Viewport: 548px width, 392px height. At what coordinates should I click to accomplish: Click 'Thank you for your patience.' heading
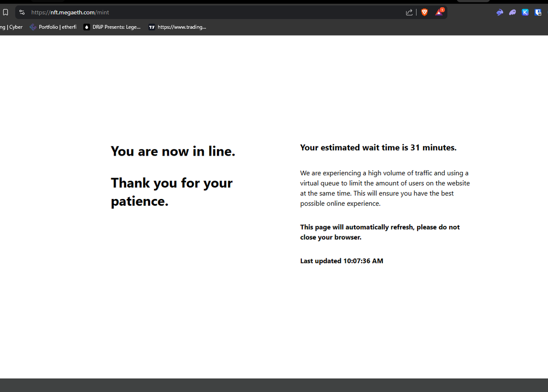172,192
